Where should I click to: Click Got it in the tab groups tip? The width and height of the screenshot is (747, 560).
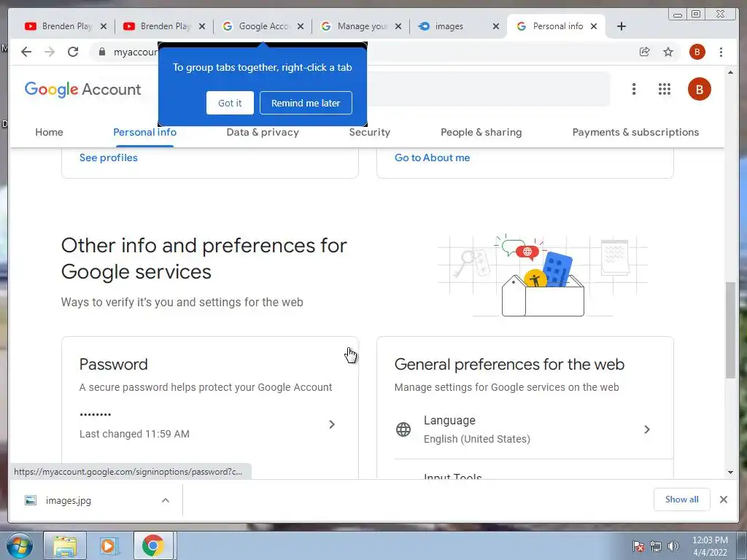click(230, 103)
